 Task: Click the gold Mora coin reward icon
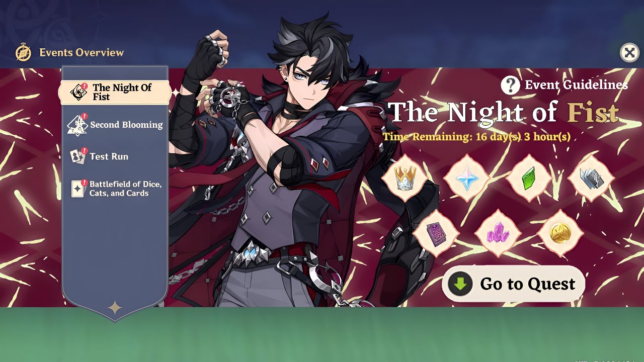tap(560, 233)
